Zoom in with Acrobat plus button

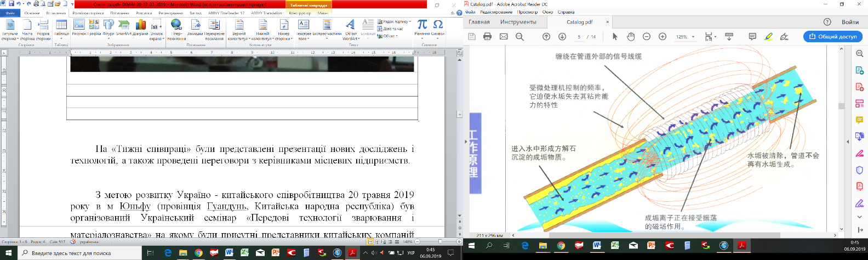[x=663, y=36]
